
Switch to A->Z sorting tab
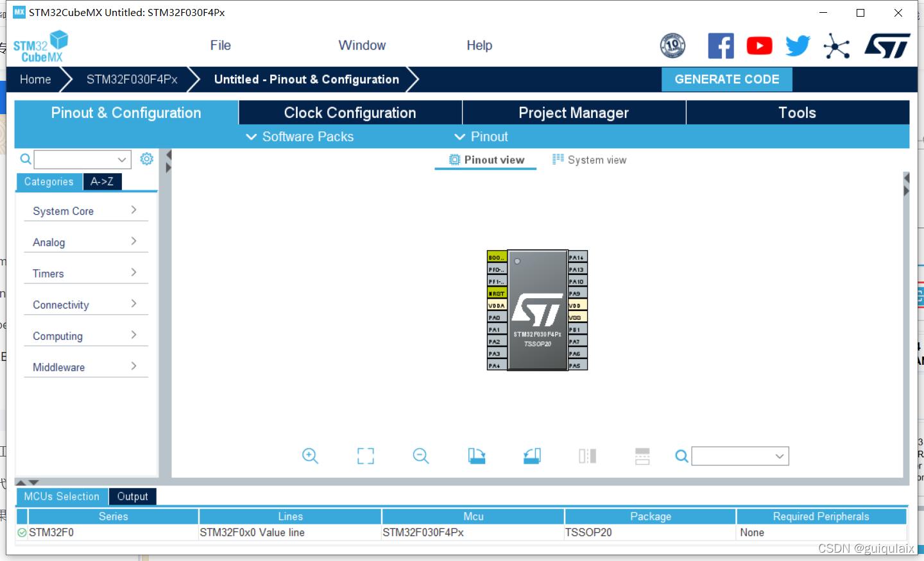(102, 181)
